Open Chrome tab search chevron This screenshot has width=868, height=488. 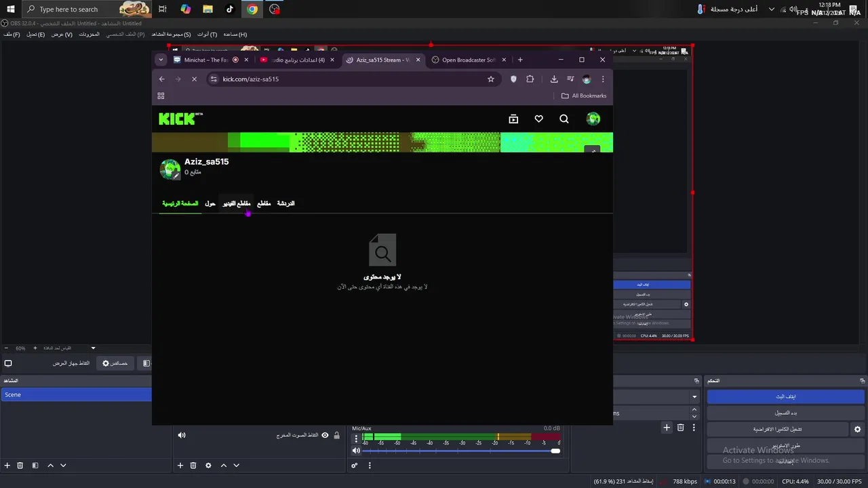click(161, 60)
